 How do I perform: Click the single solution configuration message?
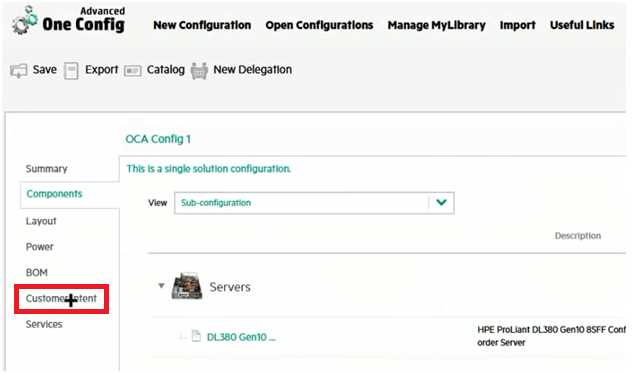[209, 169]
